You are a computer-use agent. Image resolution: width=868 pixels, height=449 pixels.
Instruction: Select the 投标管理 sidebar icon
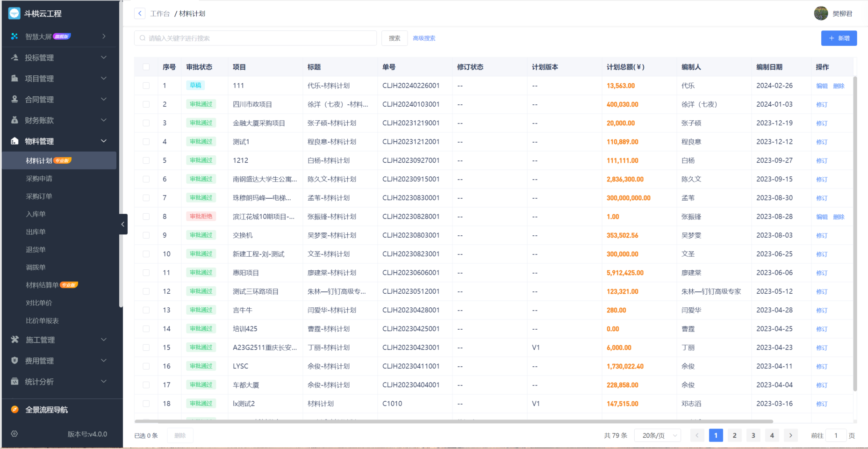14,57
